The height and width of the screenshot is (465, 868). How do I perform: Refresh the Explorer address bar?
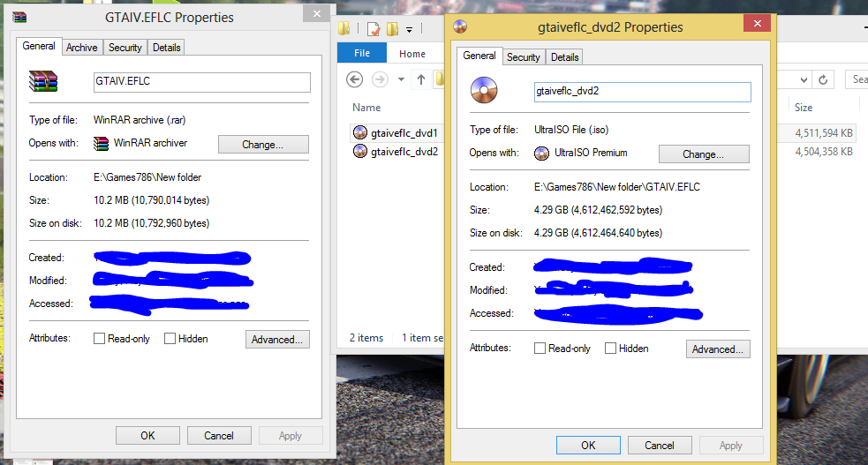pos(823,80)
